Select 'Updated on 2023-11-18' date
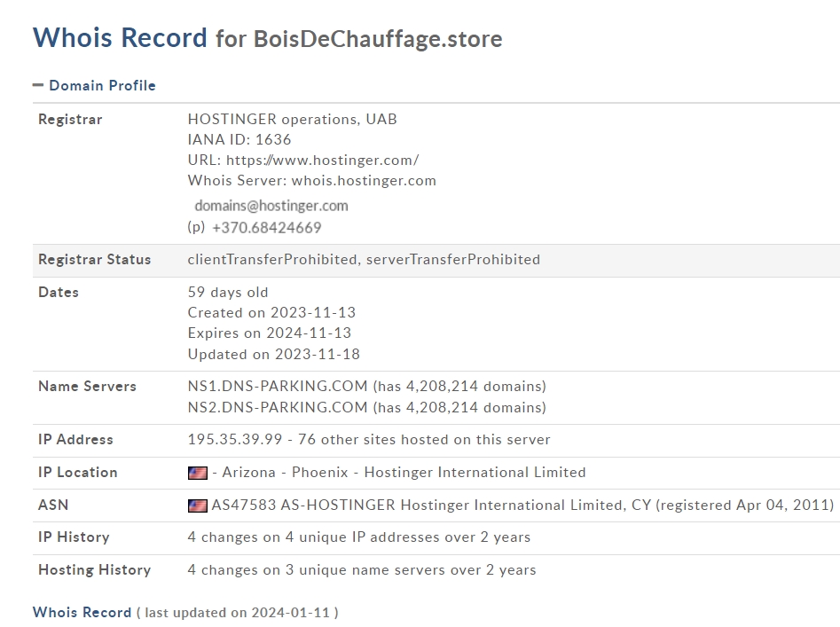 274,354
